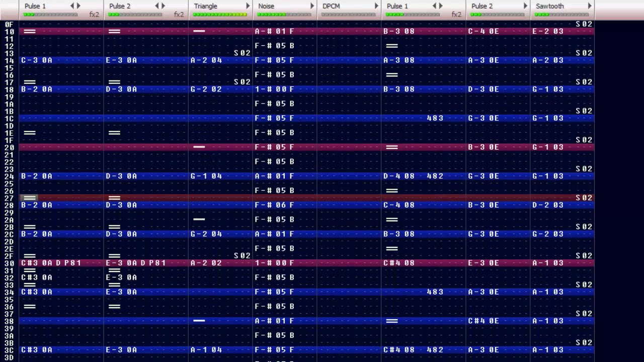Collapse effect columns on first Pulse 2 channel
This screenshot has width=644, height=362.
tap(156, 6)
